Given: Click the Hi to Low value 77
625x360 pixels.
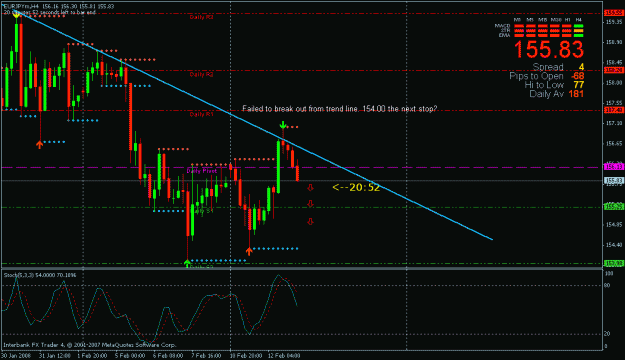Looking at the screenshot, I should click(579, 85).
